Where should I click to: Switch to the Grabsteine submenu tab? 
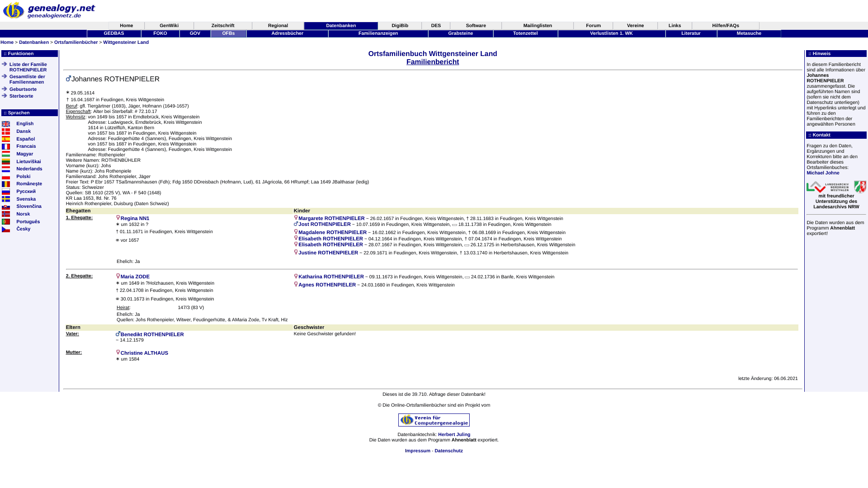point(461,33)
